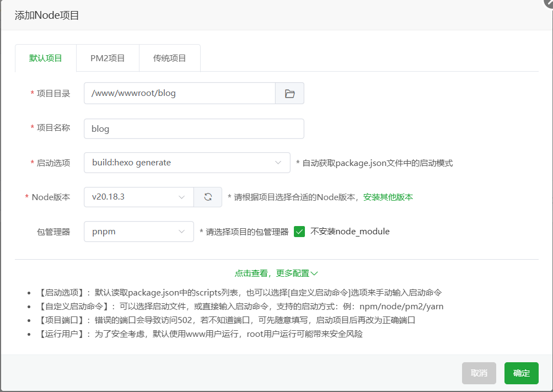Toggle the 不安装node_module checkbox

point(299,232)
